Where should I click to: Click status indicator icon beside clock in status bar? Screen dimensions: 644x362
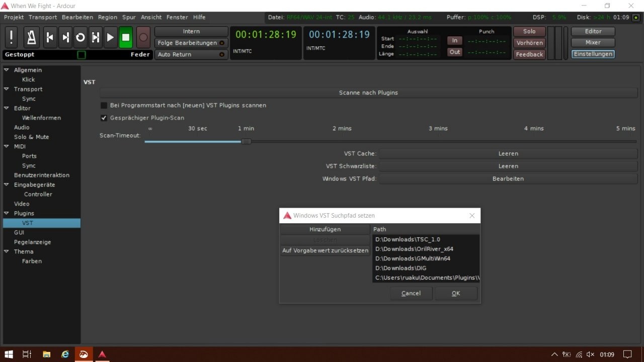coord(636,17)
